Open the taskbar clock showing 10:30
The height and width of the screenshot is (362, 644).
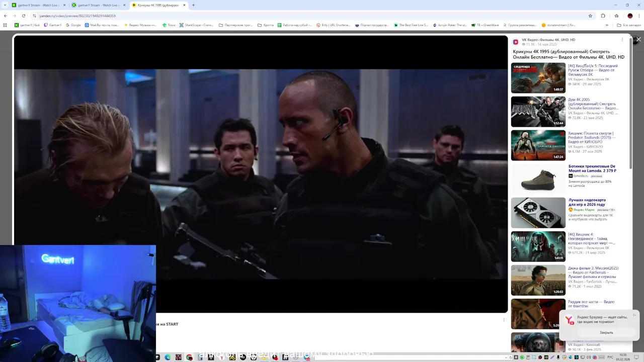623,357
